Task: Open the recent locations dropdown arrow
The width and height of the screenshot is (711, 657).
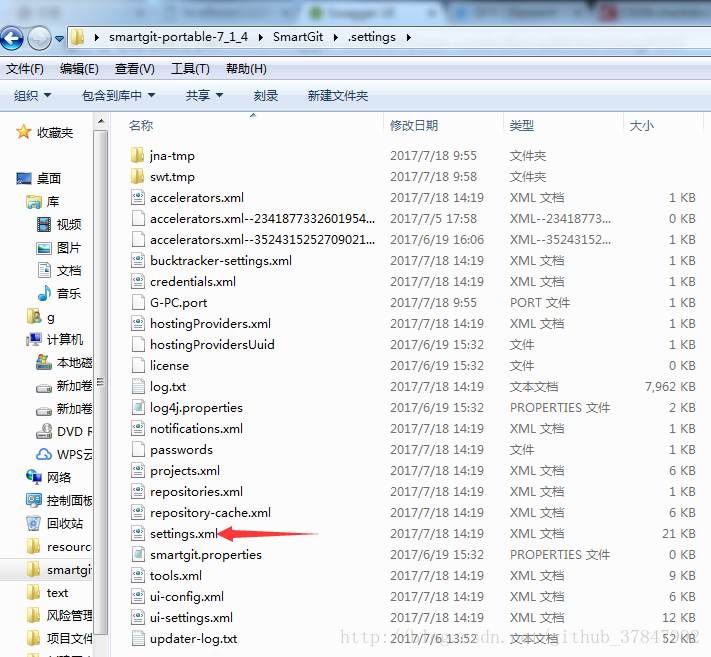Action: (x=59, y=39)
